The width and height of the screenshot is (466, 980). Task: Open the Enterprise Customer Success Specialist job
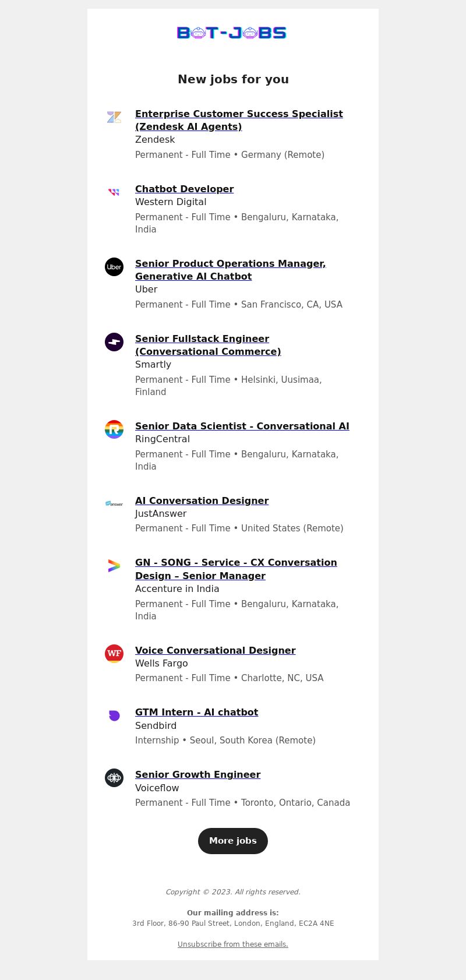[239, 120]
